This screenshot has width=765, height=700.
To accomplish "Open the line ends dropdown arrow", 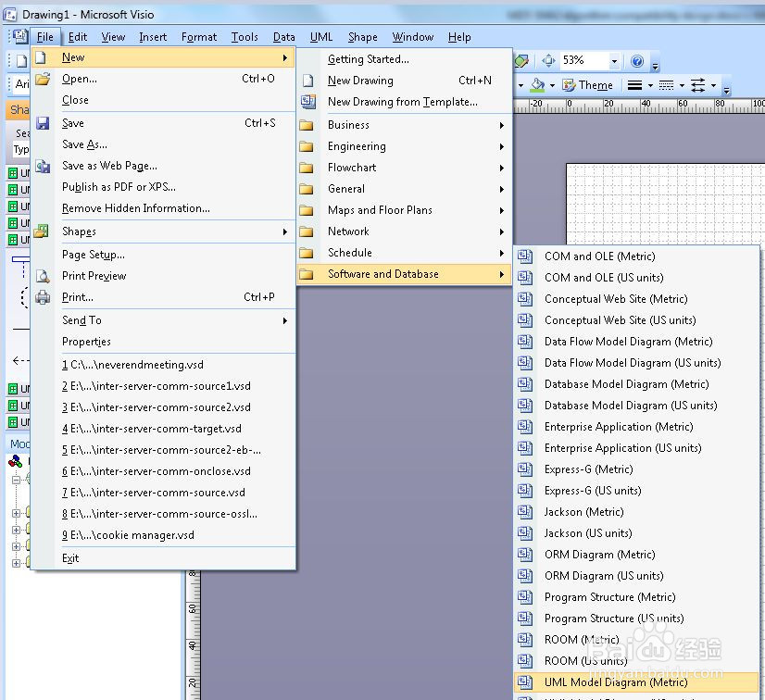I will [713, 85].
